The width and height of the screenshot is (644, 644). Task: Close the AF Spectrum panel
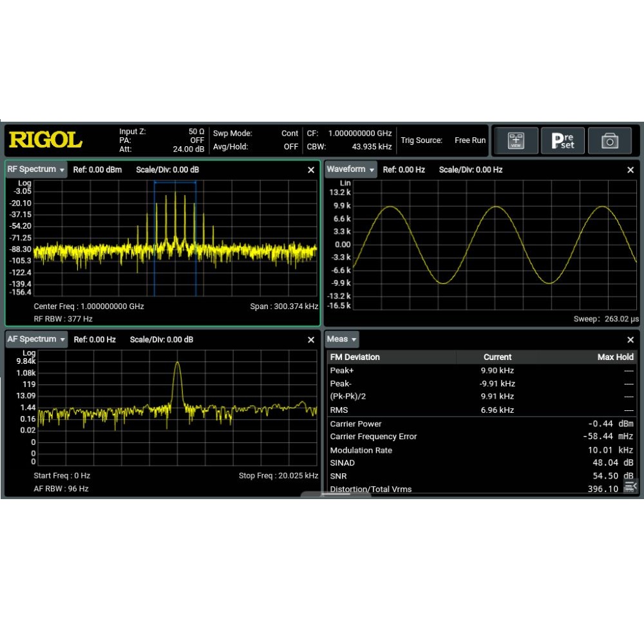311,339
